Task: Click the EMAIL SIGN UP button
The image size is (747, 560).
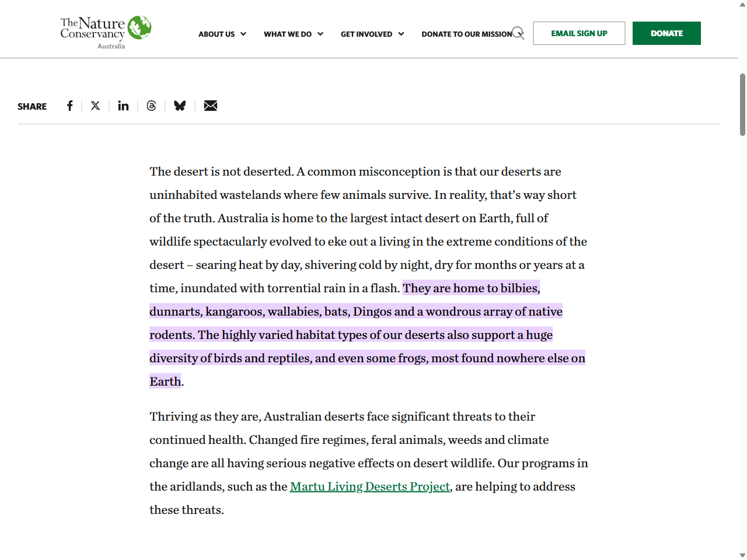Action: 579,33
